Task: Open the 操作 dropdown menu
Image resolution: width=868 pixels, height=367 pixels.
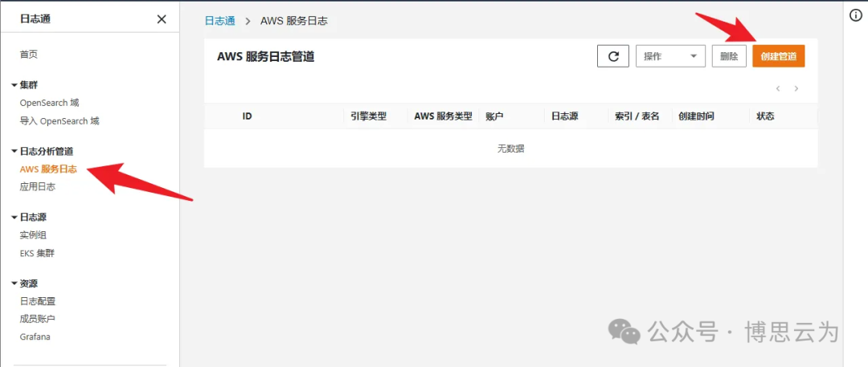Action: click(670, 56)
